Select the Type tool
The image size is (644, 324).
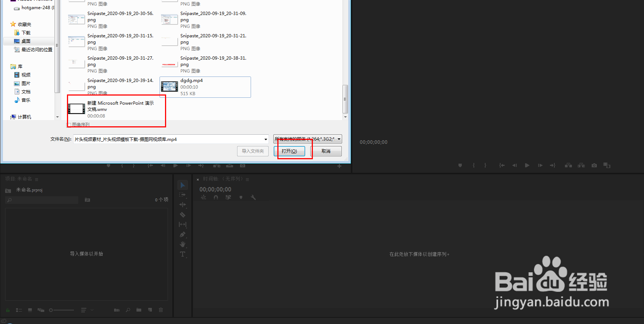click(183, 254)
